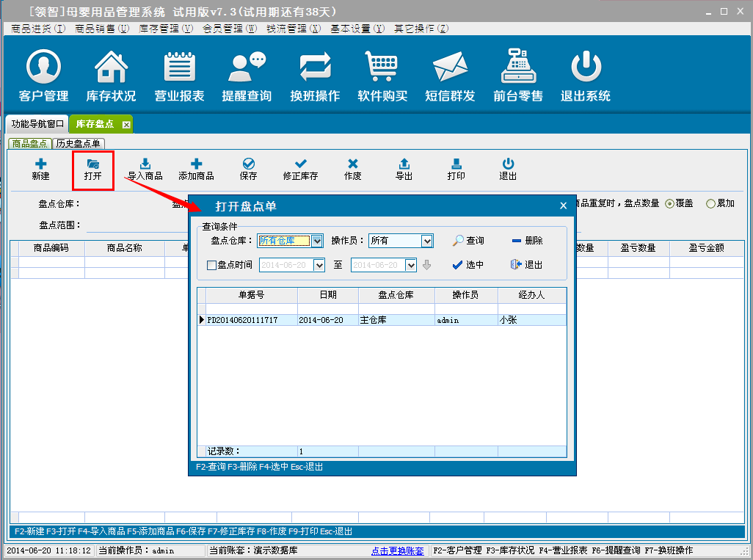Open the start date dropdown picker
This screenshot has height=560, width=753.
click(x=319, y=266)
